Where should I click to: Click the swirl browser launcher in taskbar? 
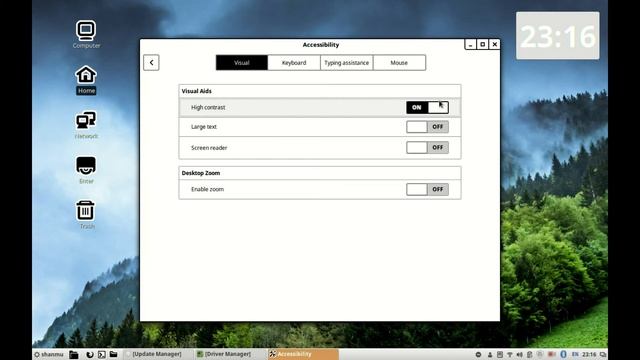coord(90,354)
